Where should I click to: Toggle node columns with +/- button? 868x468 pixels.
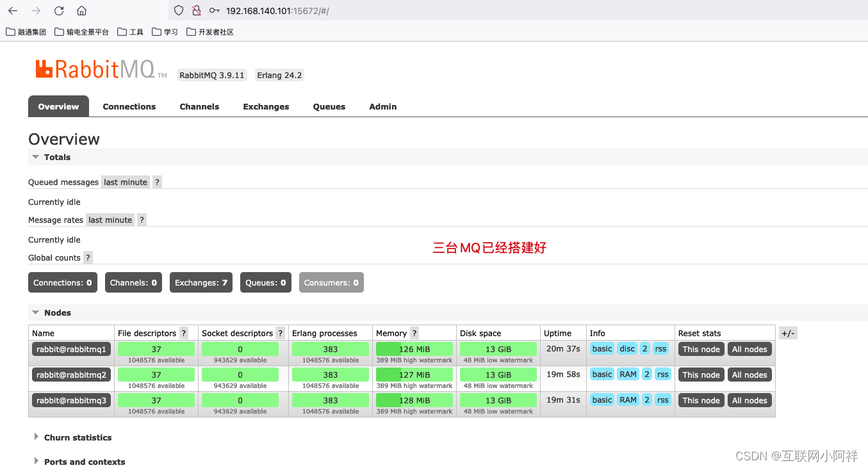click(788, 333)
